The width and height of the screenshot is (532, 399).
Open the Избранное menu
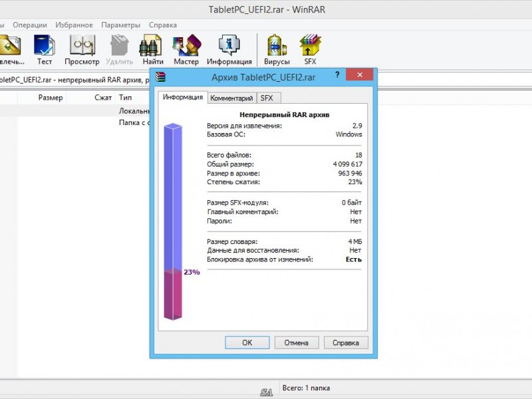pos(74,25)
